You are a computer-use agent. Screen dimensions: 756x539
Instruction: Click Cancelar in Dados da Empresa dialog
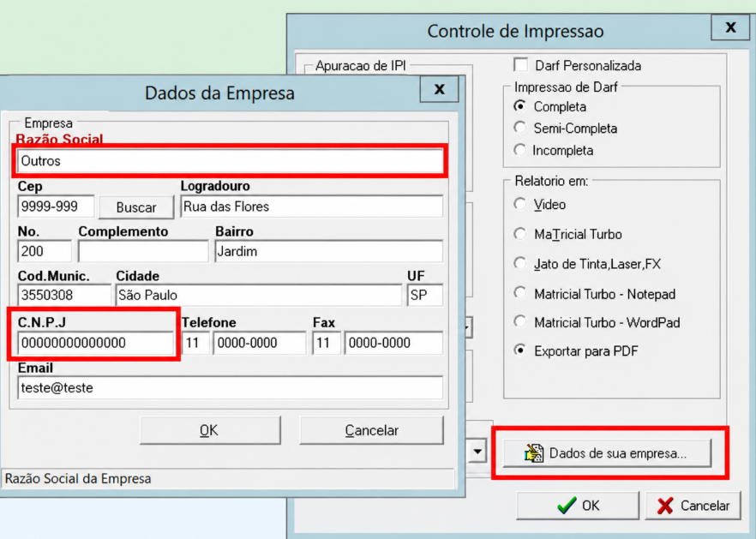click(371, 430)
